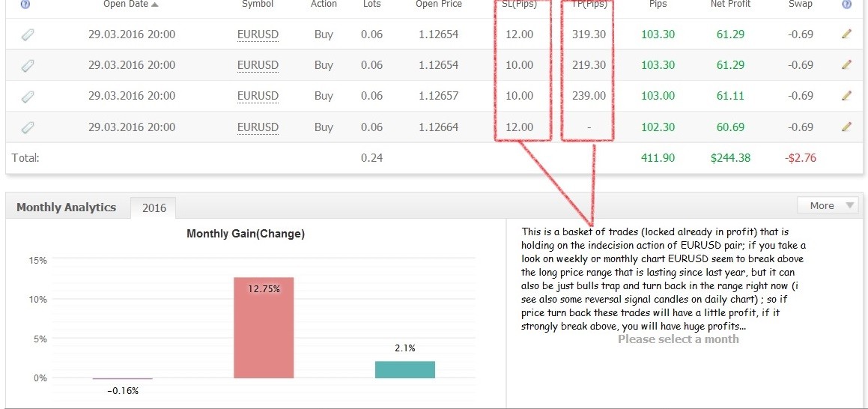Click the Symbol column header
Screen dimensions: 868x409
258,4
